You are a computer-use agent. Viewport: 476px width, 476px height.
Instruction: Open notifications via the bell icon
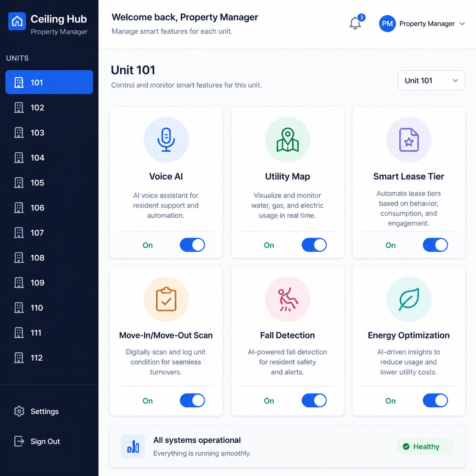pyautogui.click(x=355, y=24)
